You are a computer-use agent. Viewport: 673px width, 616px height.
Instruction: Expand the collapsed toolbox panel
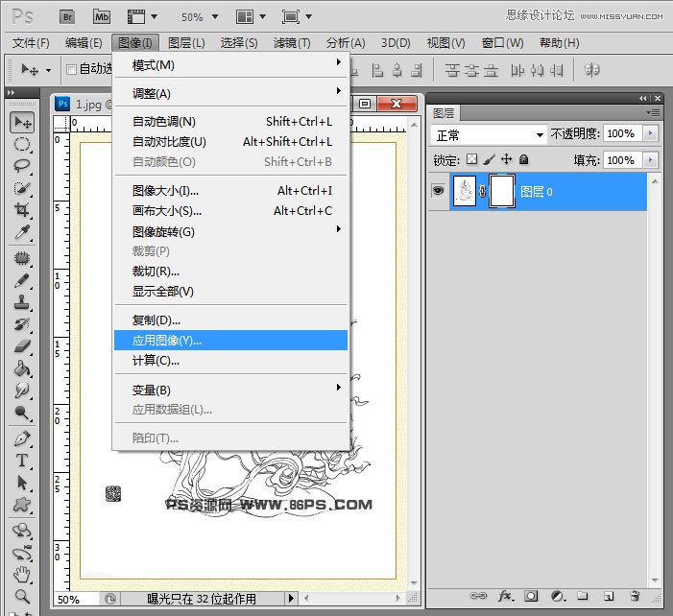(x=12, y=92)
